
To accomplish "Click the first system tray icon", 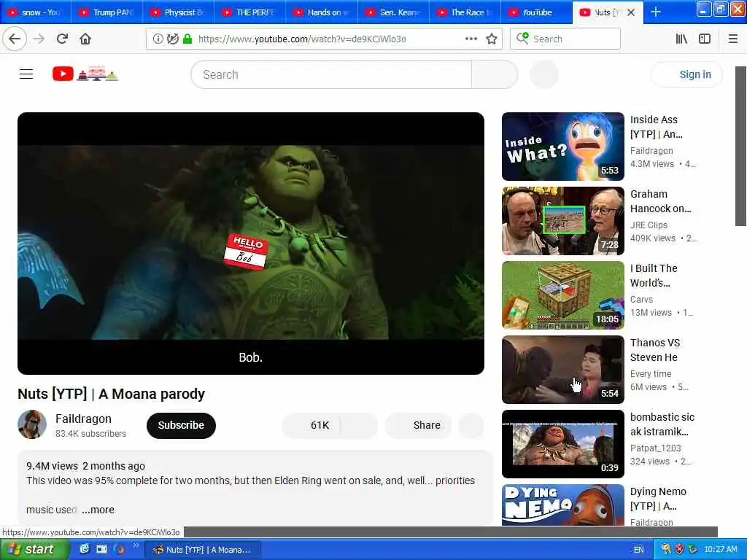I will 666,550.
